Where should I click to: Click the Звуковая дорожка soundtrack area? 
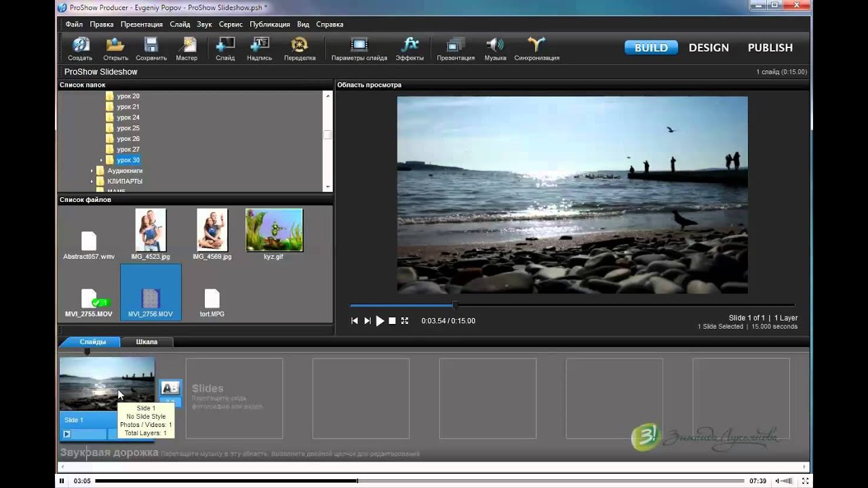[x=434, y=453]
